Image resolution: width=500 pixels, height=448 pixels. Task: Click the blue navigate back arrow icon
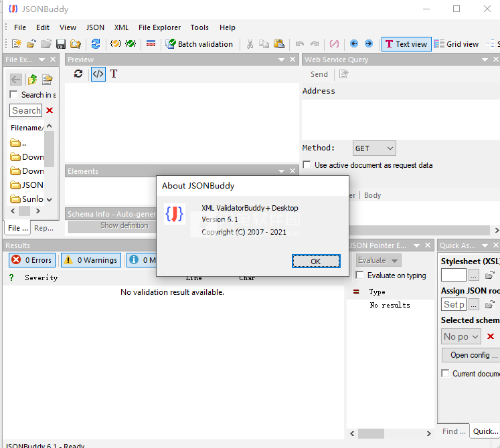(x=354, y=43)
